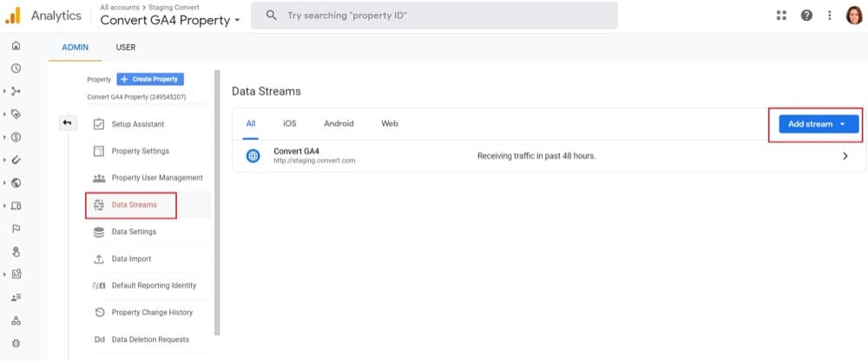
Task: Click the user profile avatar
Action: [x=854, y=16]
